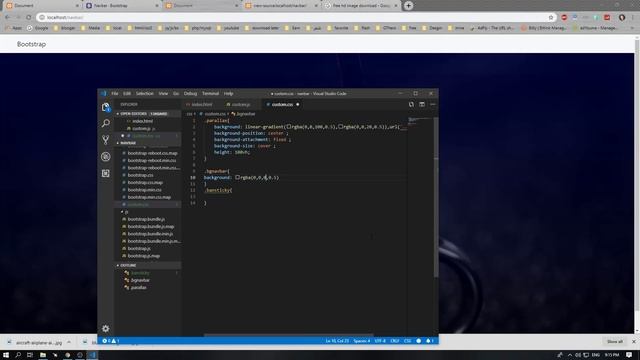Open bootstrap.js in the file tree
Viewport: 640px width, 360px height.
coord(139,249)
